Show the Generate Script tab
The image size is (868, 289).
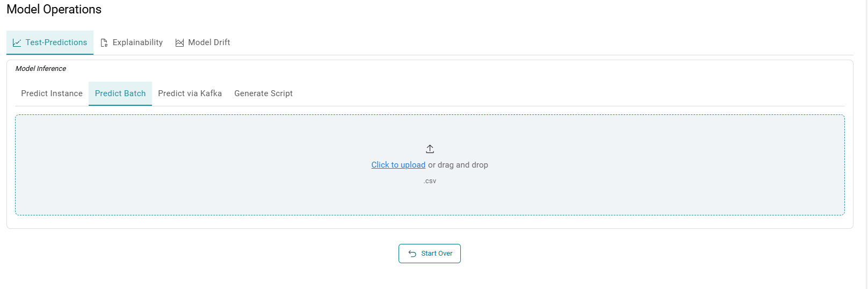coord(263,93)
